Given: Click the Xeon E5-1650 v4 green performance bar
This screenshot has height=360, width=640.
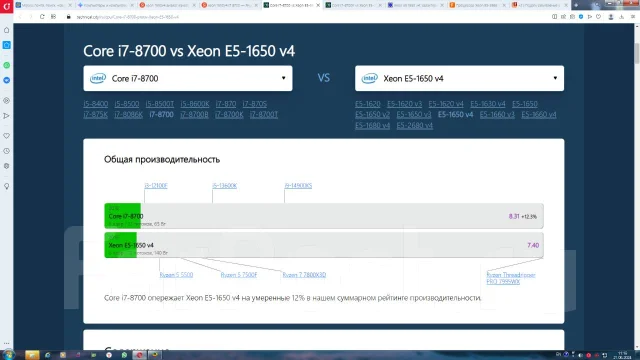Looking at the screenshot, I should point(120,245).
